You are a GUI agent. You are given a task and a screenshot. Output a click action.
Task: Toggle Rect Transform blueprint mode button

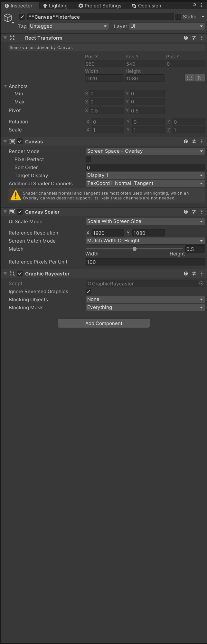click(189, 78)
